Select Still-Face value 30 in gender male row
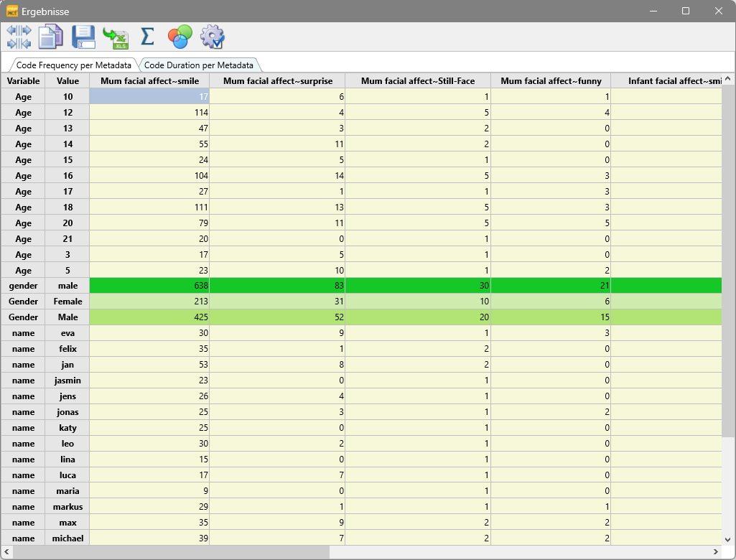 click(418, 286)
